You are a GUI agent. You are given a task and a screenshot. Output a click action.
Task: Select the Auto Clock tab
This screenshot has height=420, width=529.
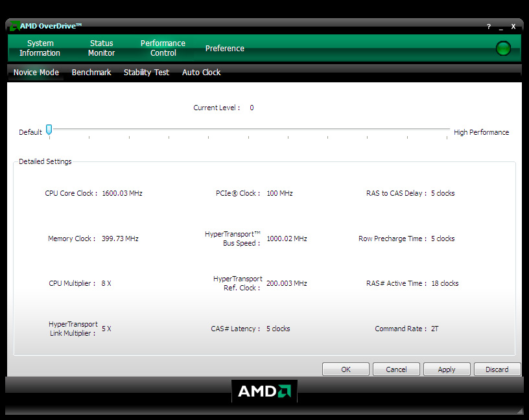click(202, 73)
